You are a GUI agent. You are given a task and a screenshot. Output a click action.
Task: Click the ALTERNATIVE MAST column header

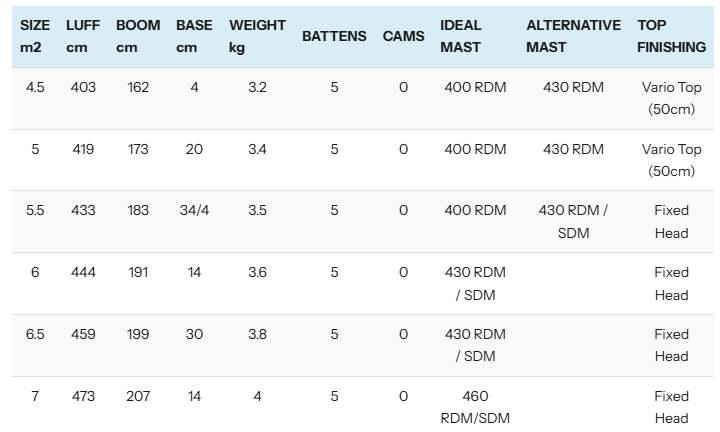573,36
